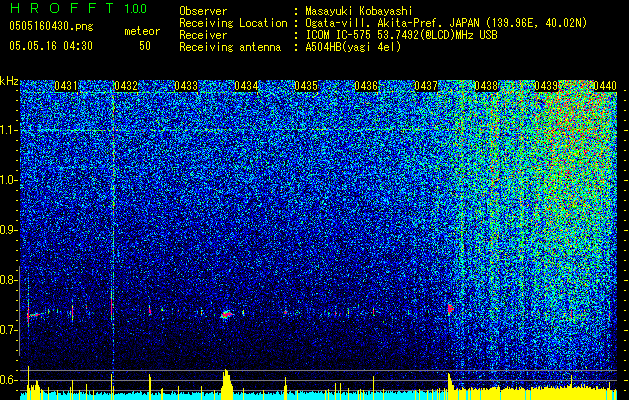The width and height of the screenshot is (629, 400).
Task: Click the 0.7 kHz axis tick label
Action: 7,330
